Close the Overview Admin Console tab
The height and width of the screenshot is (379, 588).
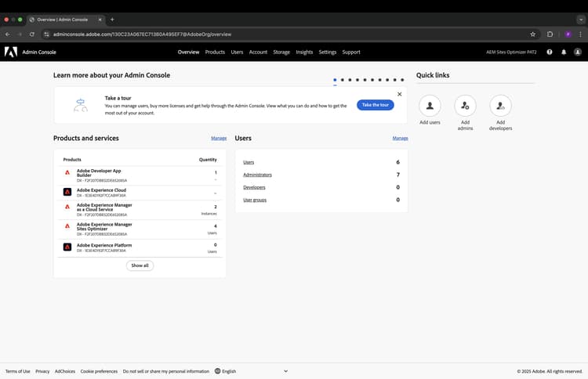tap(100, 20)
